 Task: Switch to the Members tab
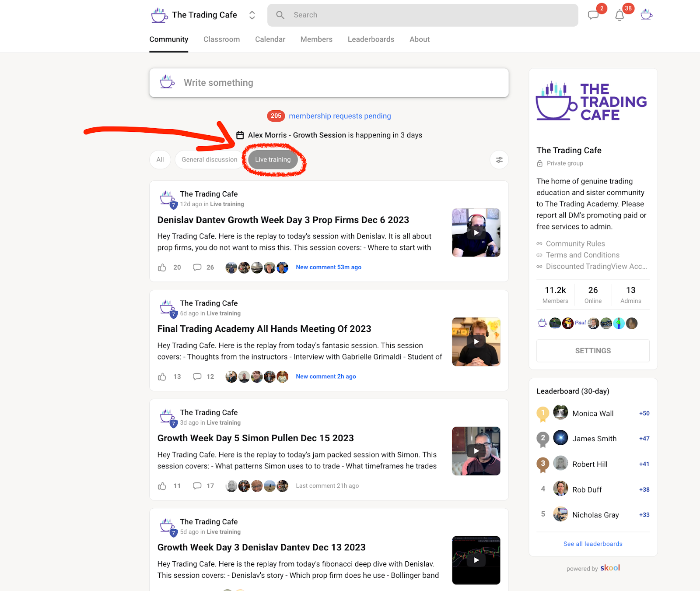(x=316, y=39)
